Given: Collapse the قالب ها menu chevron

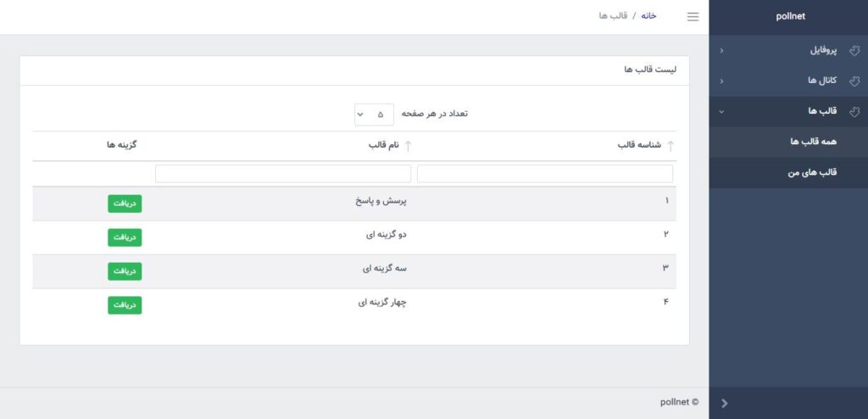Looking at the screenshot, I should click(x=721, y=112).
